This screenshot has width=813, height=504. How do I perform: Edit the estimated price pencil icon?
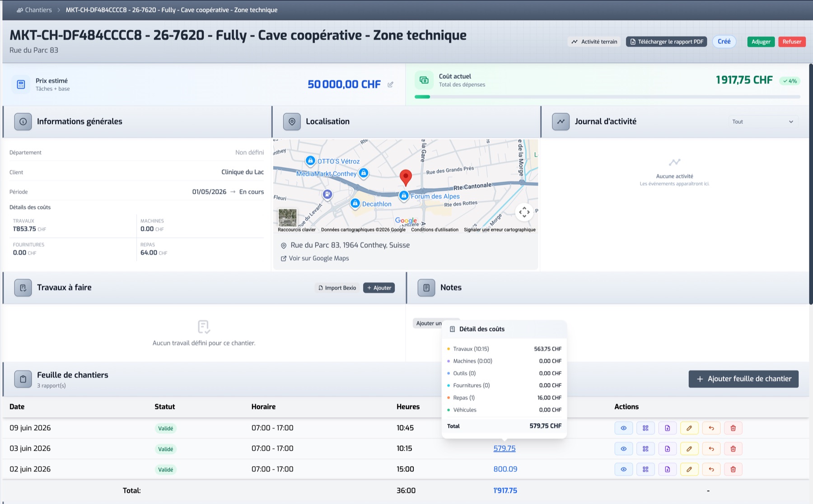coord(390,84)
